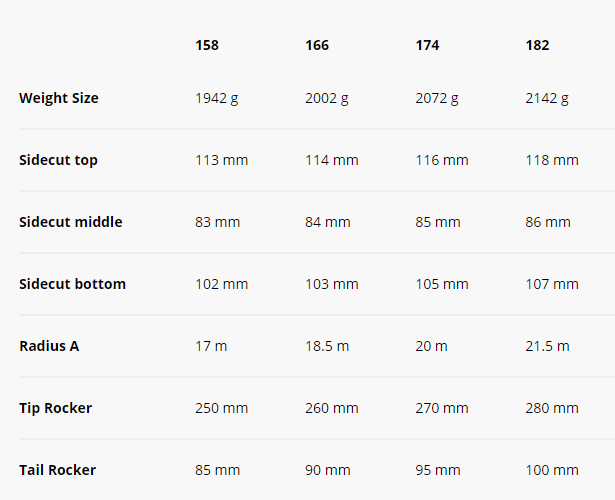Select the 85 mm sidecut middle cell
Image resolution: width=615 pixels, height=500 pixels.
coord(438,222)
